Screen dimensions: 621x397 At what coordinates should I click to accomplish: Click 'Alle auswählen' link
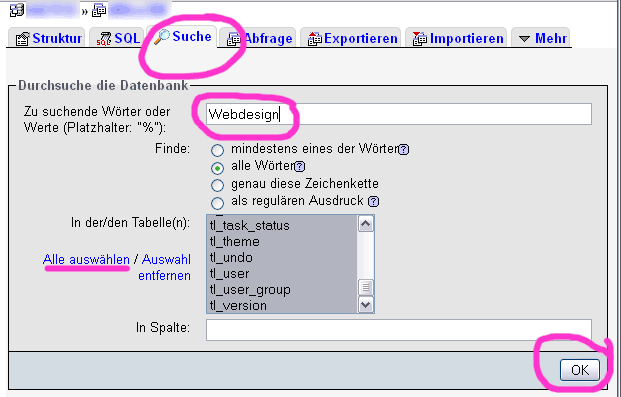click(86, 260)
